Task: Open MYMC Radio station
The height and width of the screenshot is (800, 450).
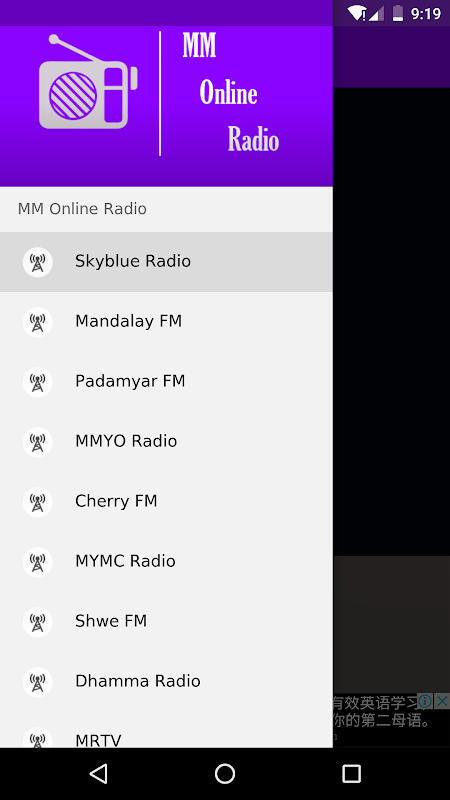Action: [166, 562]
